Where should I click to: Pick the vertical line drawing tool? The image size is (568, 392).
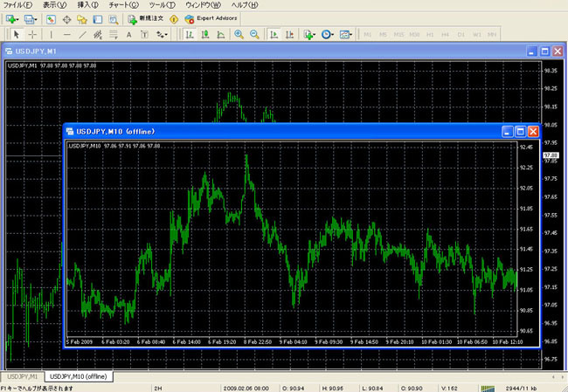coord(51,34)
